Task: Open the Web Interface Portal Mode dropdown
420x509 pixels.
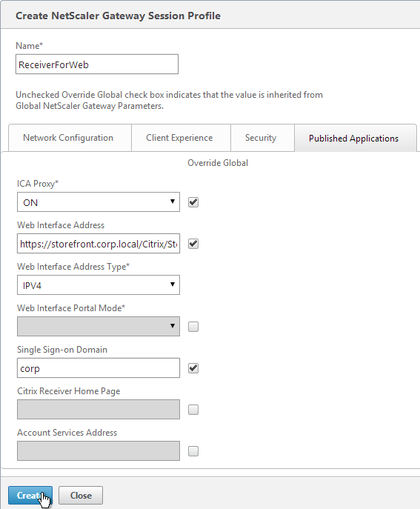Action: point(99,327)
